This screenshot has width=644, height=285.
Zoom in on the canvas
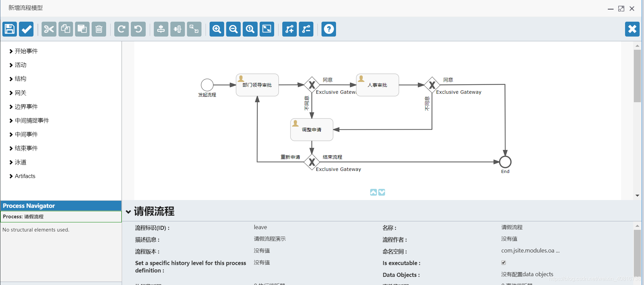point(217,29)
